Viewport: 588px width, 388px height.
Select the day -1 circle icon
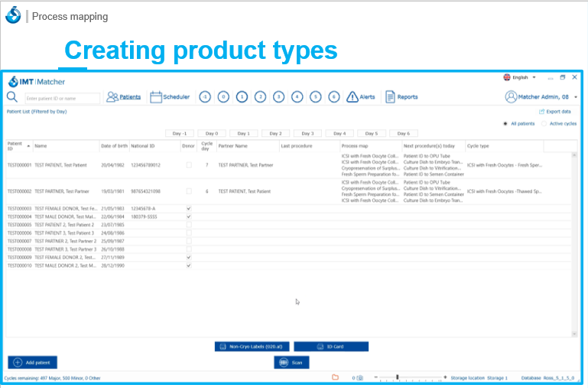click(205, 97)
